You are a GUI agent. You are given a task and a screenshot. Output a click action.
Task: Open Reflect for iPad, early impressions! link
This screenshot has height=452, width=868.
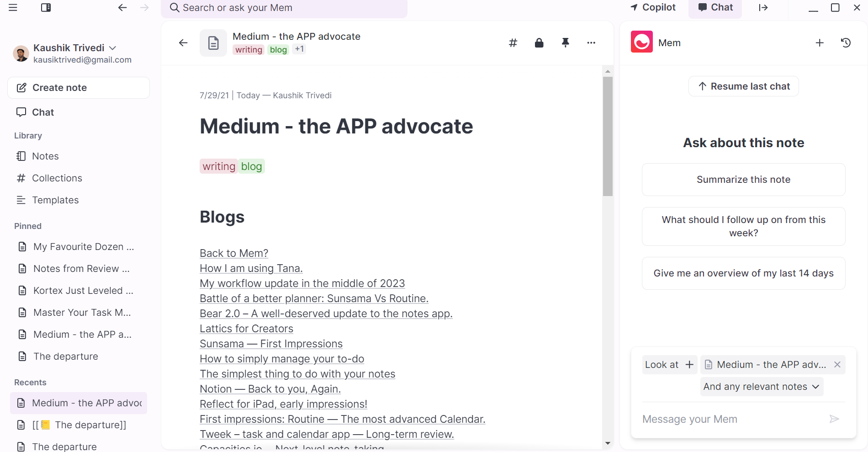pos(284,404)
